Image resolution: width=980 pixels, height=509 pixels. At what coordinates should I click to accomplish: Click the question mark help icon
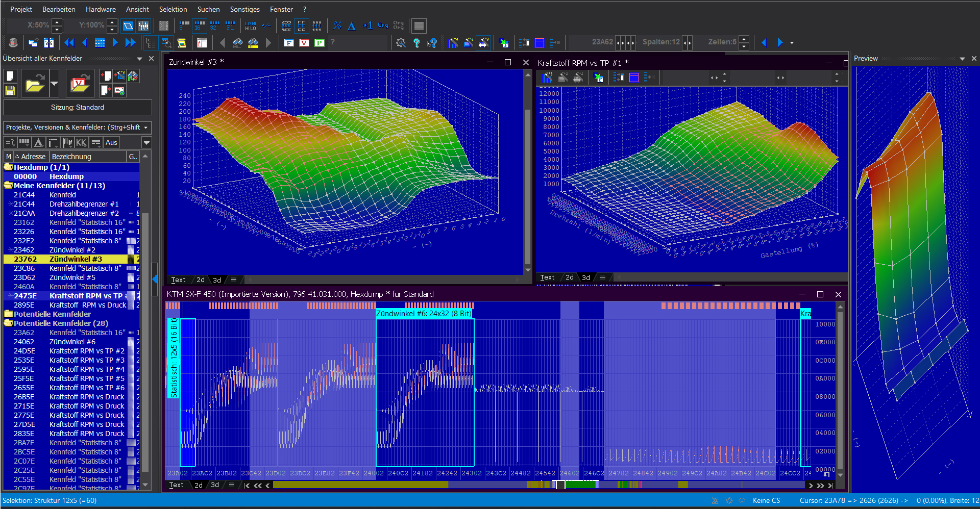point(416,43)
